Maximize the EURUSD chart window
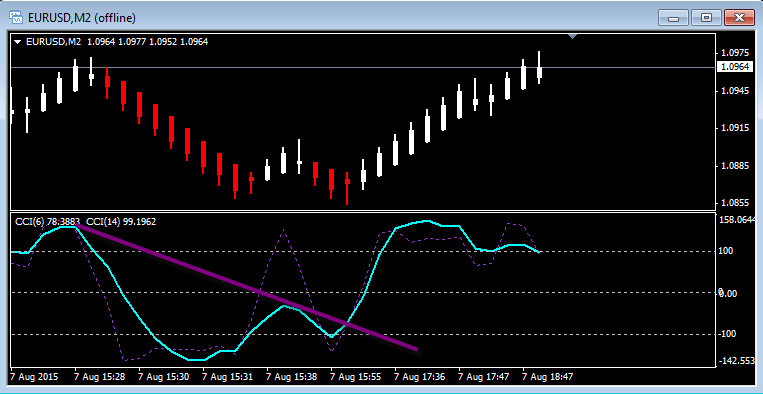 click(x=706, y=18)
